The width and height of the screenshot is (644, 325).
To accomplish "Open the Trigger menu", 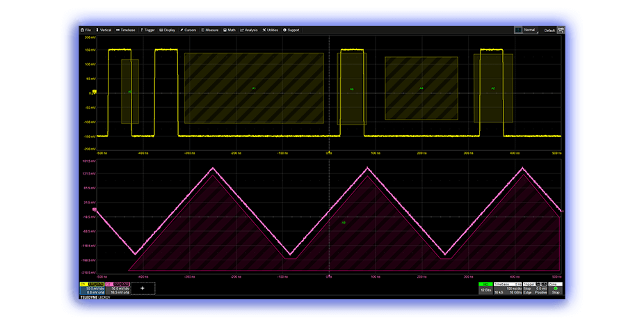I will [x=148, y=30].
